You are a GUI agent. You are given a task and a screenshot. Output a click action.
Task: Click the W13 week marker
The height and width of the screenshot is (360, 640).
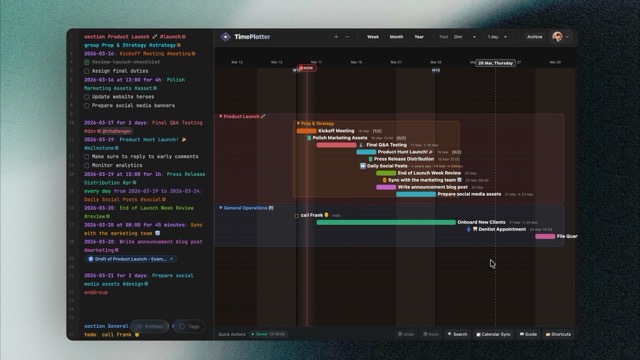pos(436,70)
